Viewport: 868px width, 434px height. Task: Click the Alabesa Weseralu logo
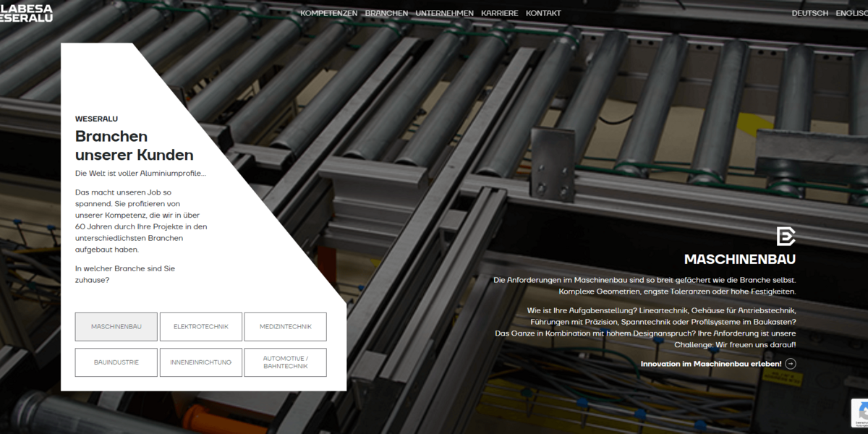point(26,12)
